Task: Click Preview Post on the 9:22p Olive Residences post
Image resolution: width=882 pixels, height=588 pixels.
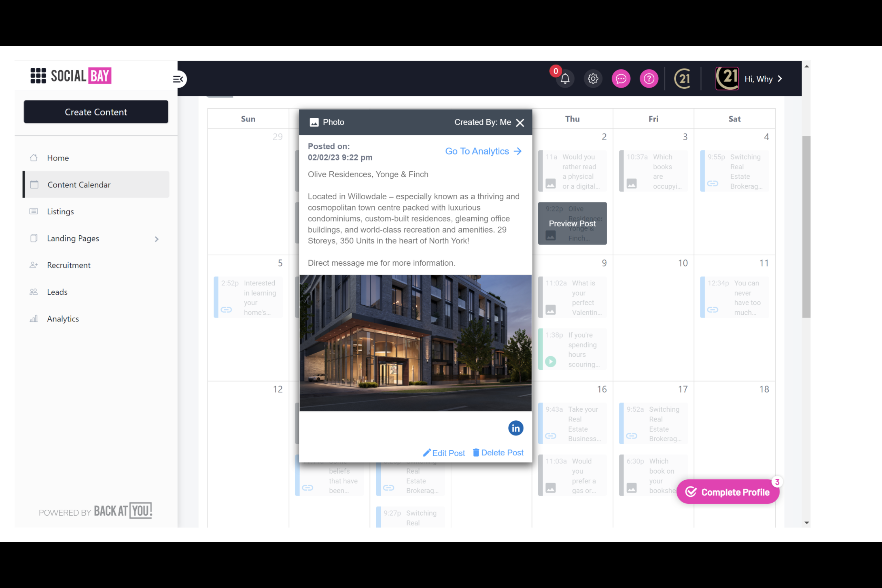Action: pos(572,223)
